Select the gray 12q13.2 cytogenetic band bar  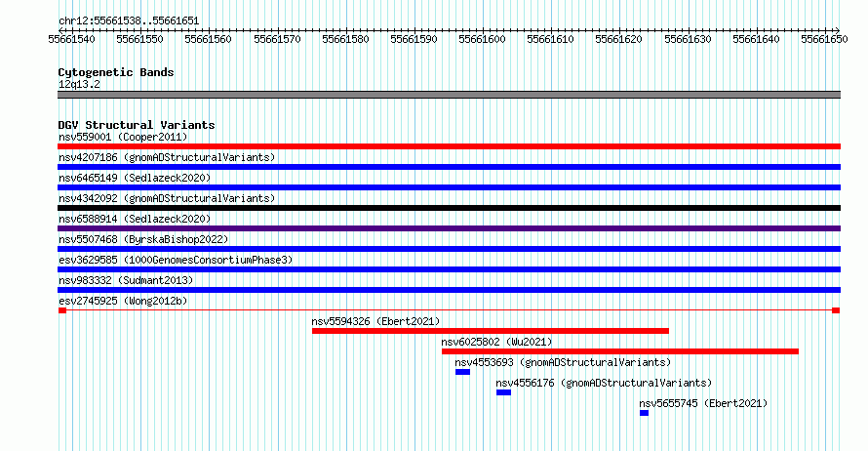[x=449, y=95]
